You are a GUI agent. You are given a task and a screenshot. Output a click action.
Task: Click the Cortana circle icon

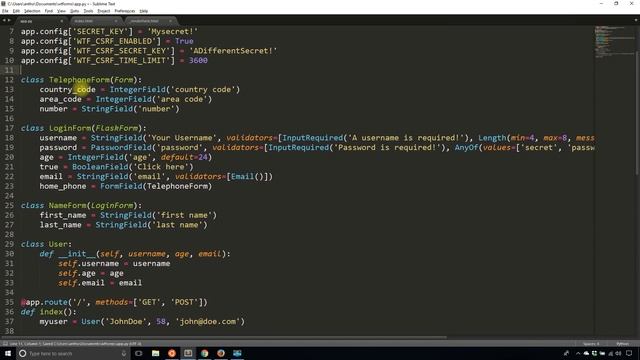click(x=22, y=353)
